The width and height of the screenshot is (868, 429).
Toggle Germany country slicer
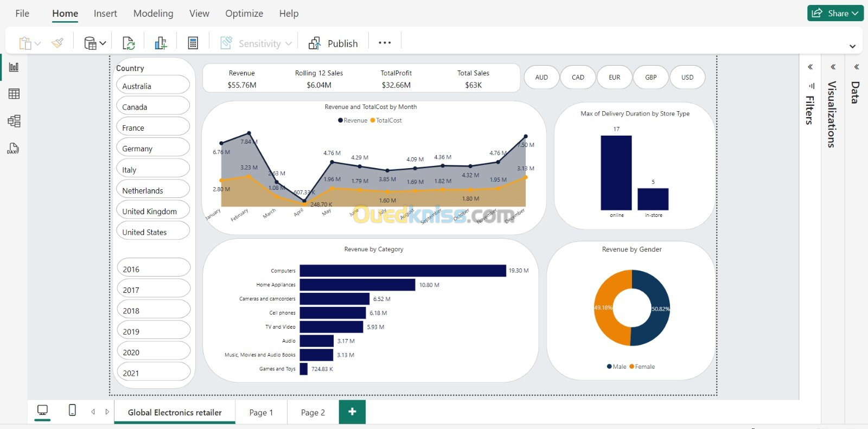[x=153, y=148]
